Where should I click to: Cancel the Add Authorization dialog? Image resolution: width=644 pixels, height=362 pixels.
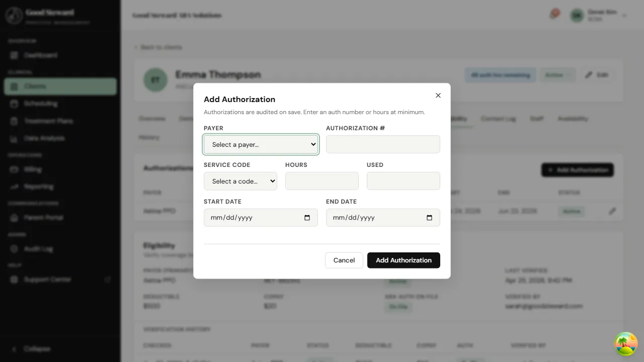(344, 260)
